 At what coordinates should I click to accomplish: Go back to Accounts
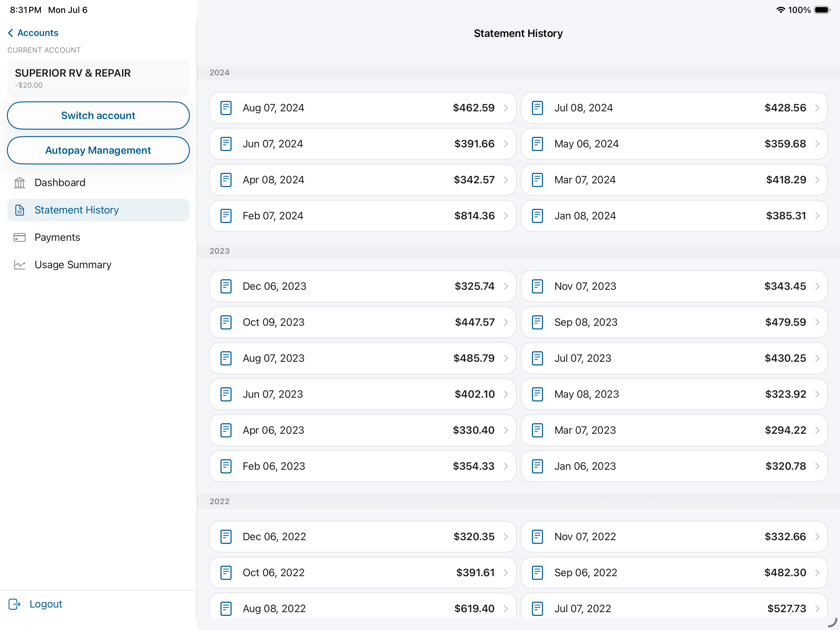click(x=33, y=33)
